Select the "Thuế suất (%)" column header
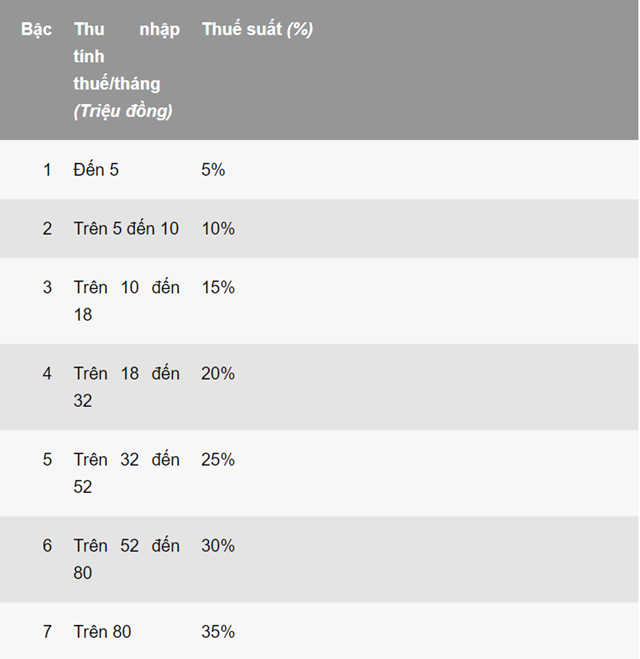 (x=257, y=29)
